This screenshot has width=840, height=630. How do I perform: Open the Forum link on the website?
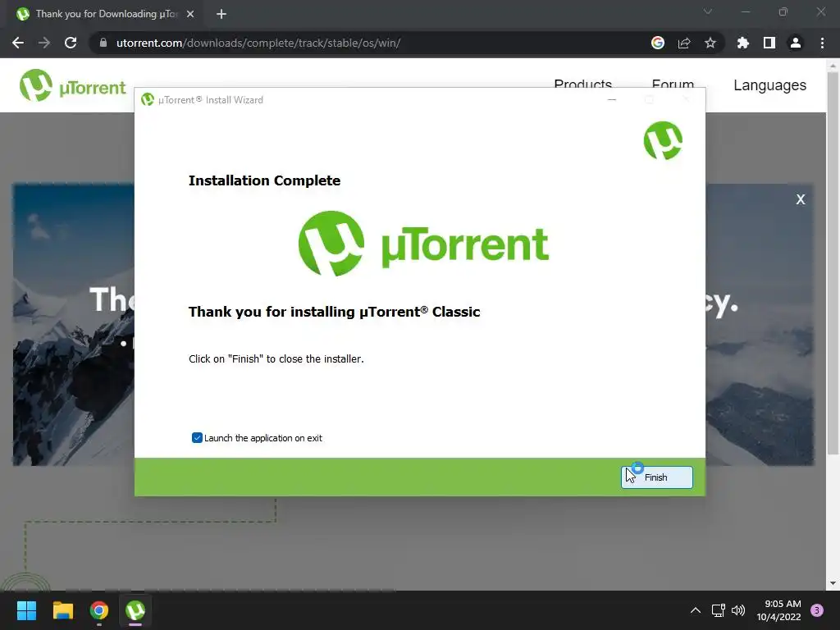coord(673,84)
